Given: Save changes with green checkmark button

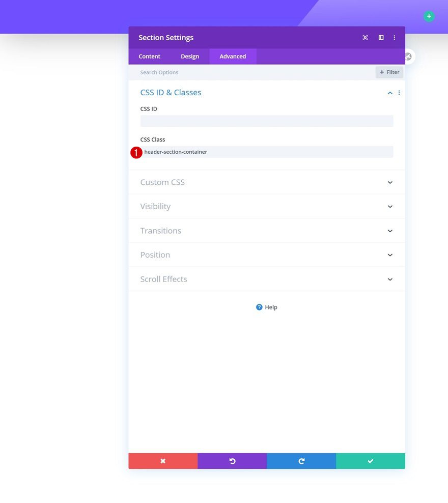Looking at the screenshot, I should pos(371,461).
